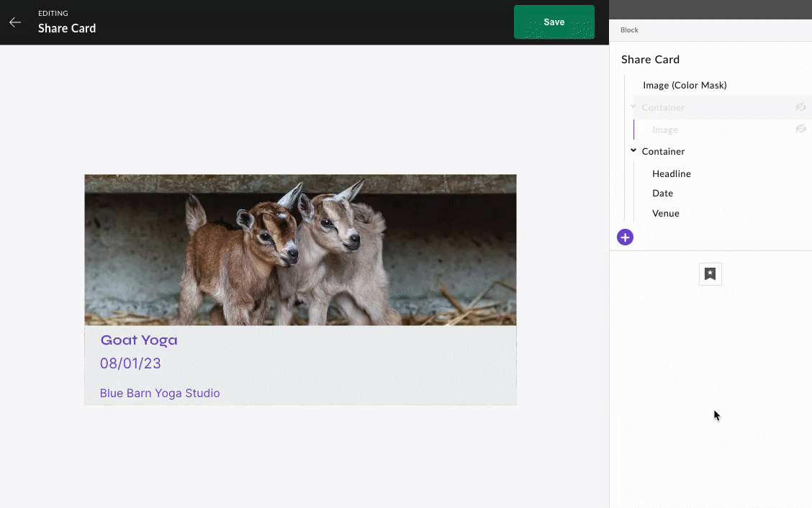Select the visible Container row
812x508 pixels.
[663, 151]
